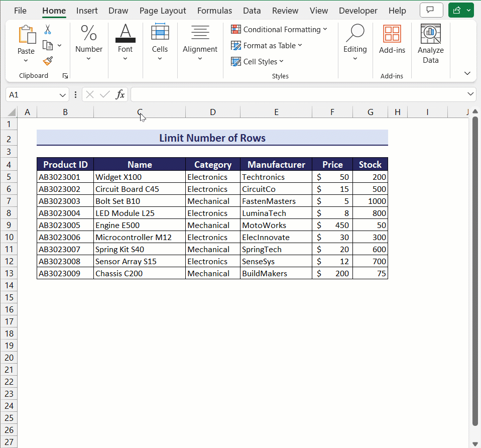This screenshot has width=481, height=448.
Task: Click the Paste clipboard icon
Action: (27, 34)
